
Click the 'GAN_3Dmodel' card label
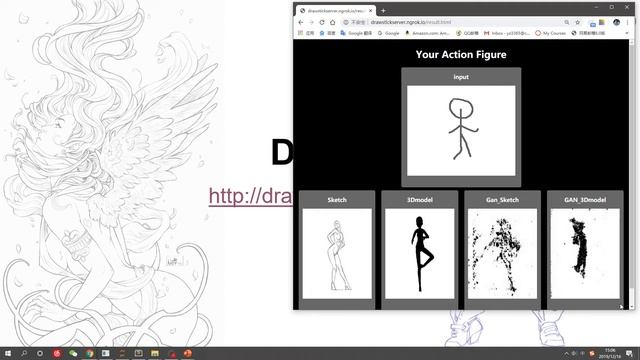(585, 200)
